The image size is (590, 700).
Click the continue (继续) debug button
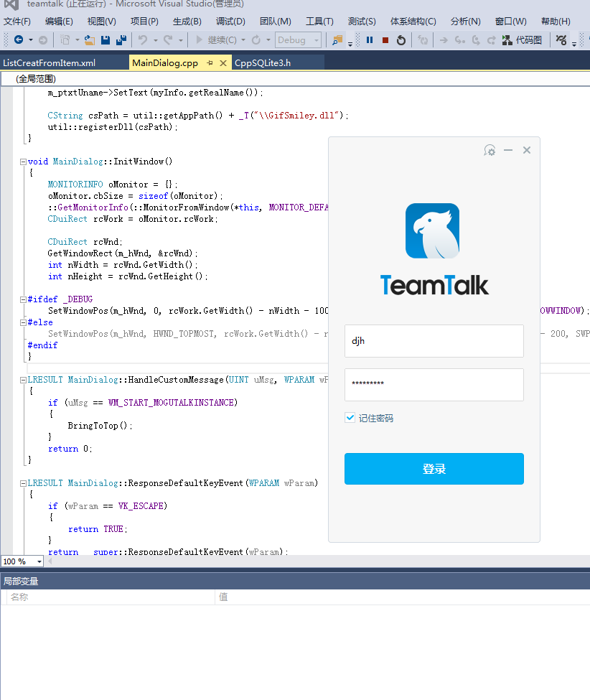click(217, 40)
